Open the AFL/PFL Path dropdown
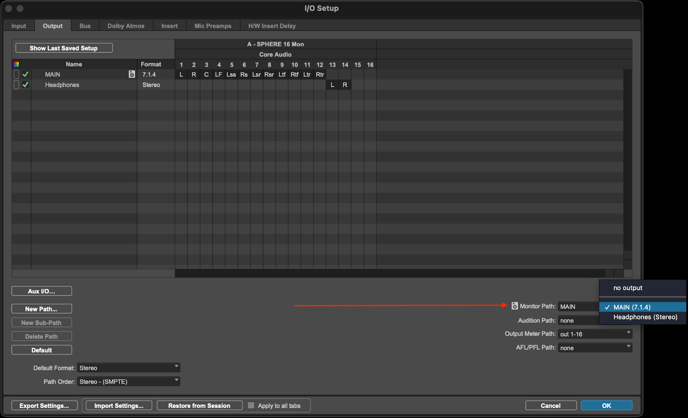Image resolution: width=688 pixels, height=418 pixels. click(595, 347)
